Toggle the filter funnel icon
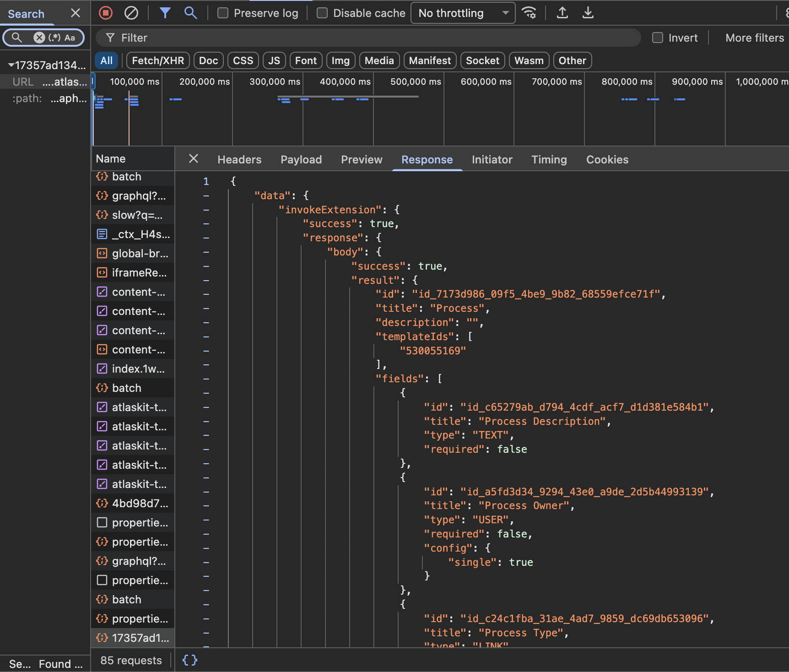Screen dimensions: 789x672 pos(165,13)
